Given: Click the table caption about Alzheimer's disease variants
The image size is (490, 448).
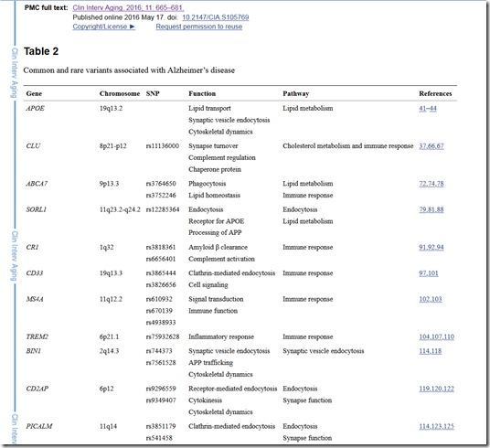Looking at the screenshot, I should click(129, 70).
